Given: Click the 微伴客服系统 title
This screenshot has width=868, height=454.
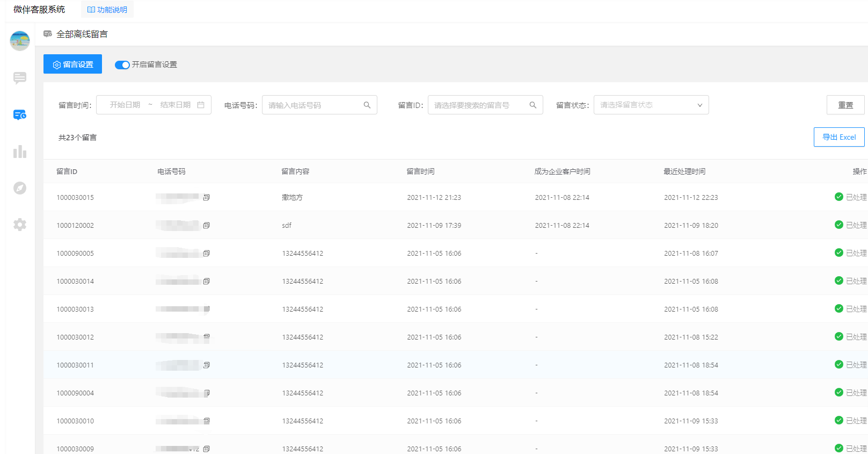Looking at the screenshot, I should tap(39, 10).
